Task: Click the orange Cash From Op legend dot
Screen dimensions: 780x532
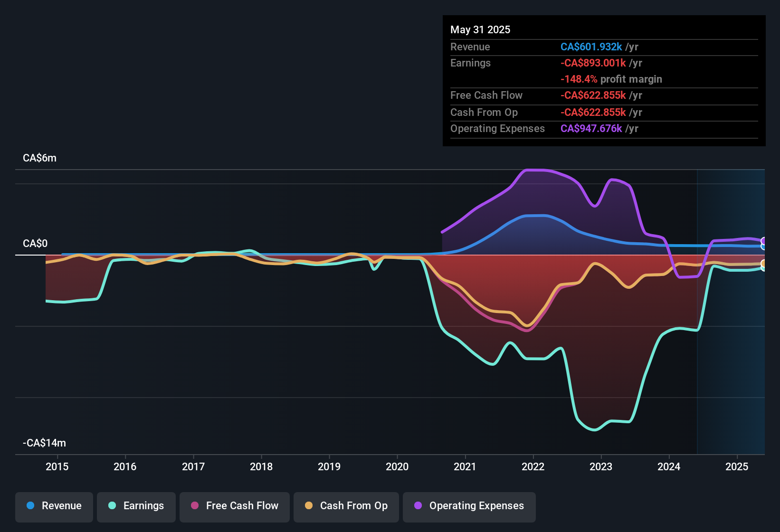Action: [308, 506]
